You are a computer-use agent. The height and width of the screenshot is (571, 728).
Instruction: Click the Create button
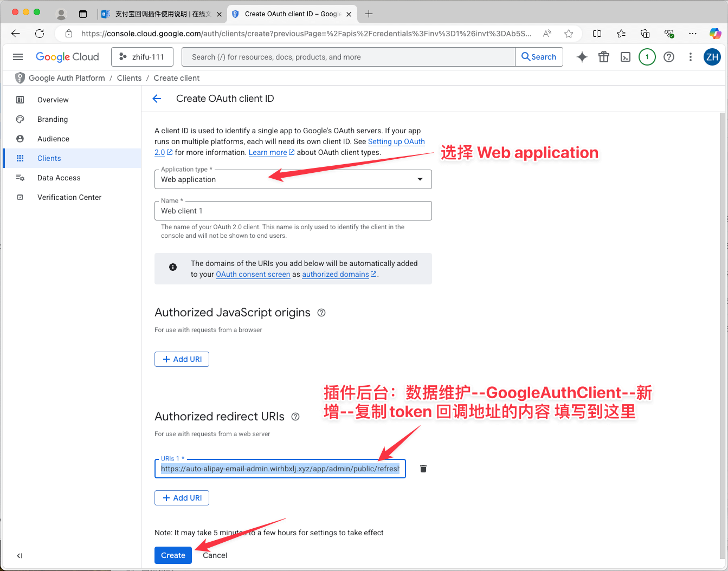coord(173,555)
